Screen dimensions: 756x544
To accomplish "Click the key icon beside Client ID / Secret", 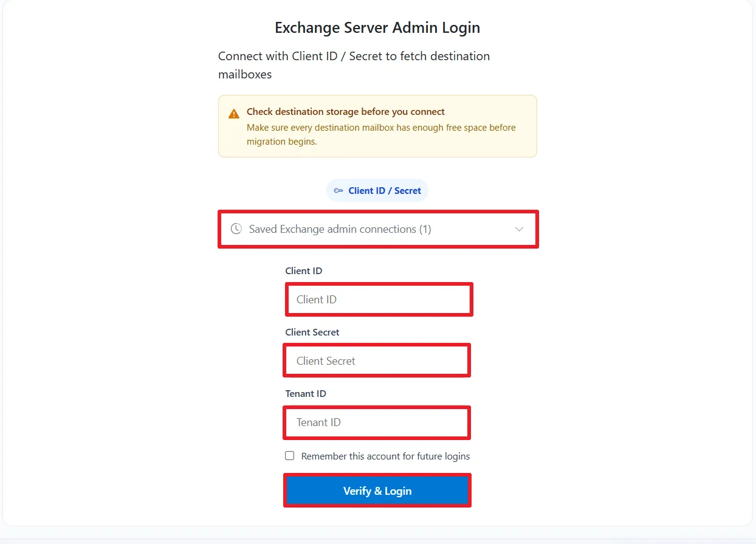I will pyautogui.click(x=338, y=191).
